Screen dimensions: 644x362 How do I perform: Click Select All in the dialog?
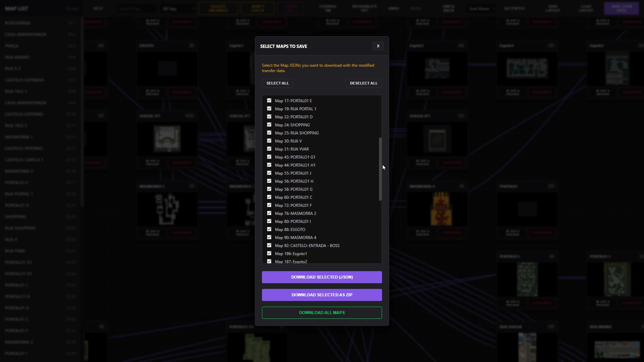277,83
